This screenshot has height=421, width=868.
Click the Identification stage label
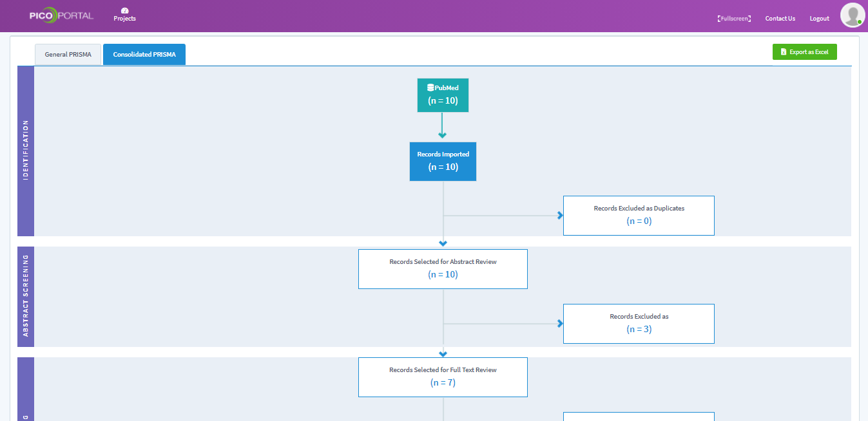tap(26, 151)
